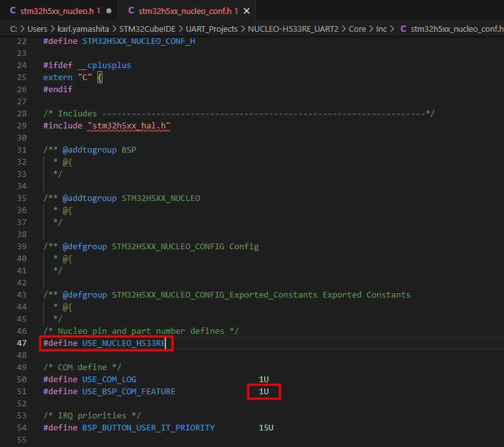Click the #ifdef directive on line 24

[58, 65]
